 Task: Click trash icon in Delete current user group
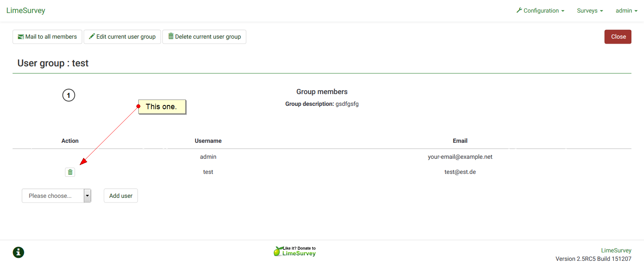171,37
